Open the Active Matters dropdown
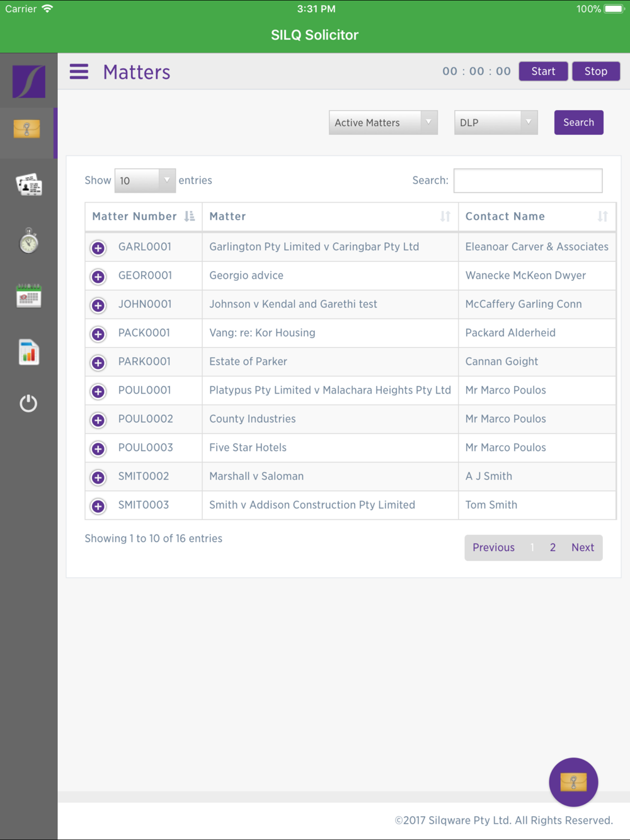 point(383,122)
